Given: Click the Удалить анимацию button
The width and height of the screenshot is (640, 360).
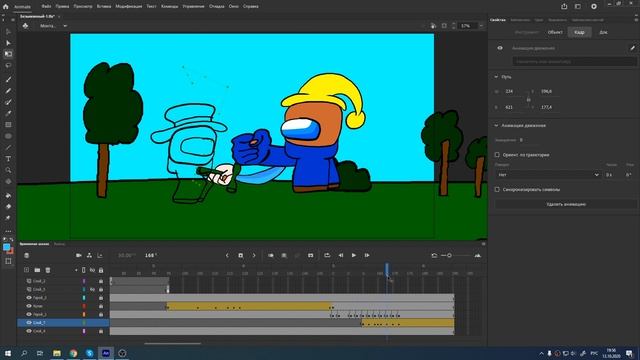Looking at the screenshot, I should click(x=566, y=204).
